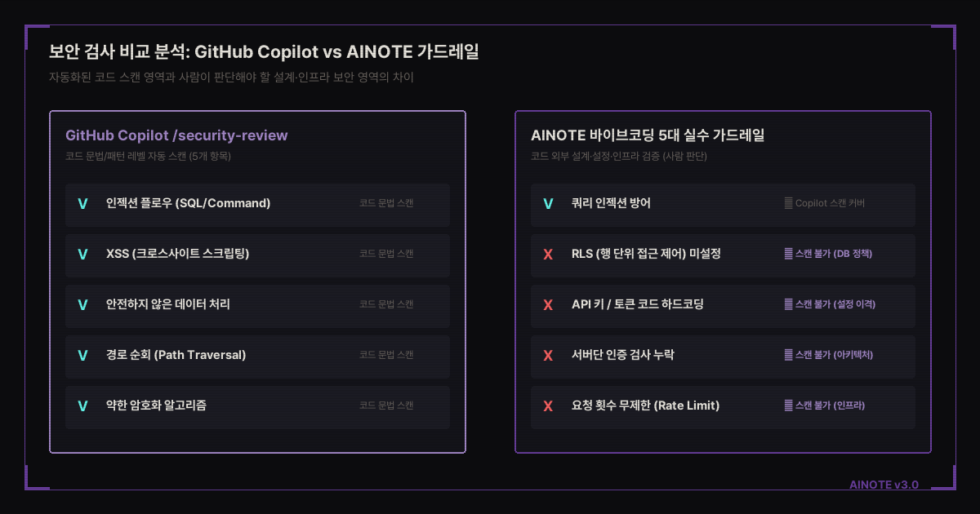Select the 스캔 불가 (DB 정책) tag
This screenshot has width=980, height=514.
[x=828, y=254]
